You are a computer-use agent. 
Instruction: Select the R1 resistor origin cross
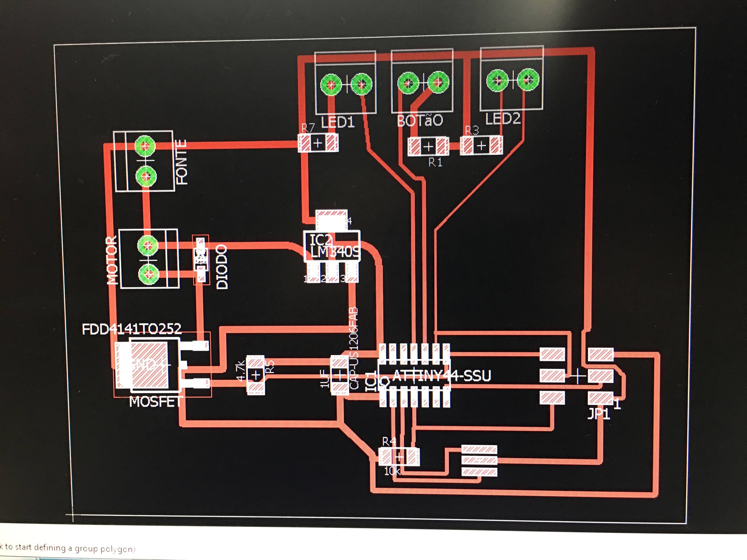coord(428,147)
